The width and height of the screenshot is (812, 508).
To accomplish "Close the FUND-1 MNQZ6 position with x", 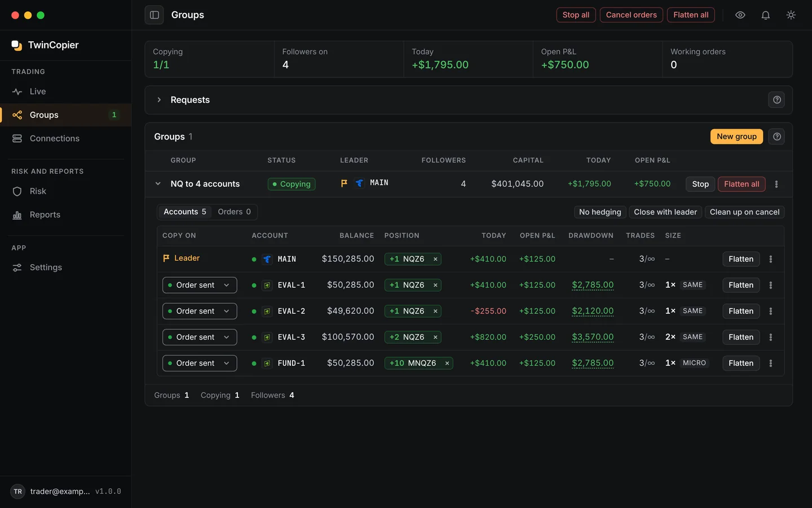I will point(447,364).
